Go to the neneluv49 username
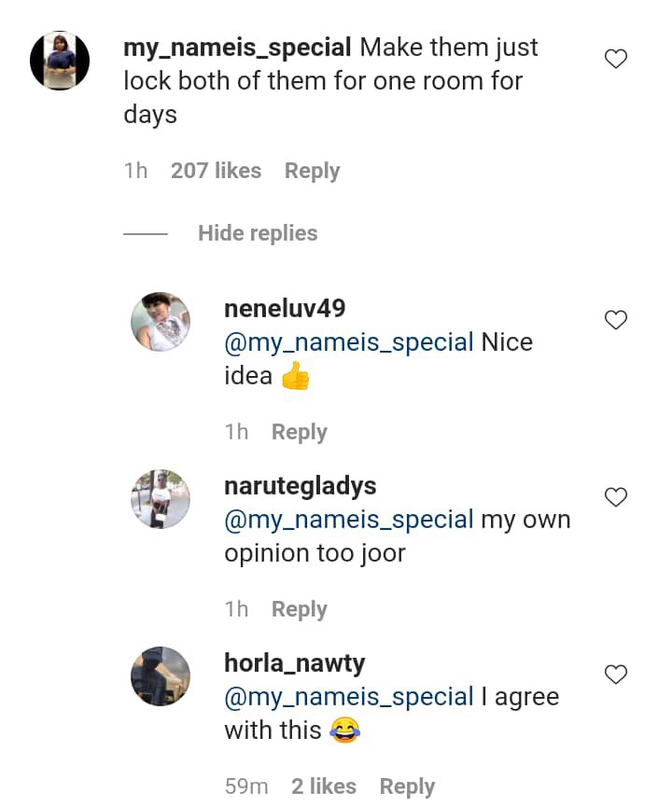This screenshot has width=672, height=807. pyautogui.click(x=285, y=309)
